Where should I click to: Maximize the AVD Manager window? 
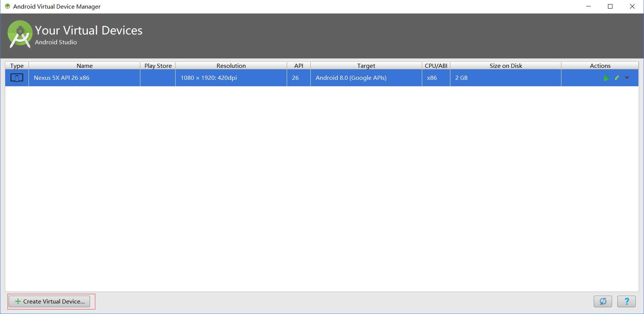610,6
